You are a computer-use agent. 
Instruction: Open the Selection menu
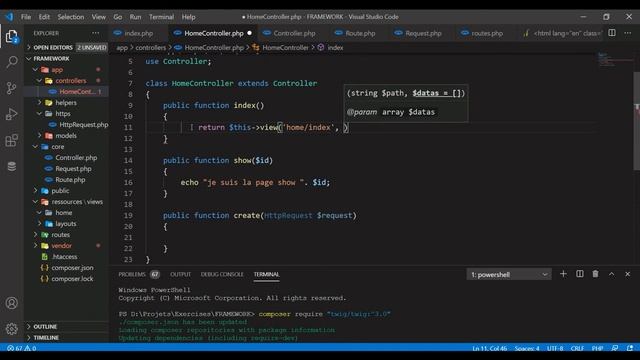point(71,17)
